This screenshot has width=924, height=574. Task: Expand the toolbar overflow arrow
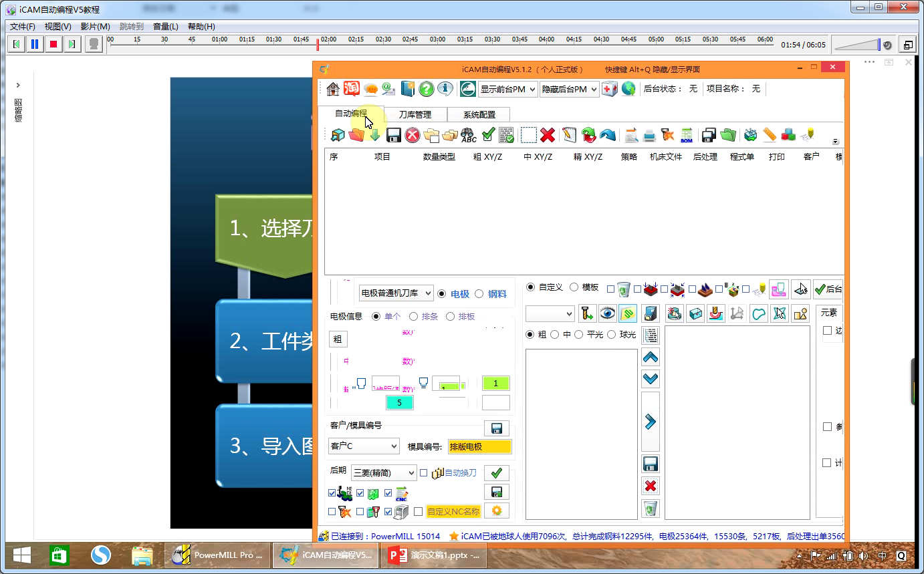click(x=836, y=142)
